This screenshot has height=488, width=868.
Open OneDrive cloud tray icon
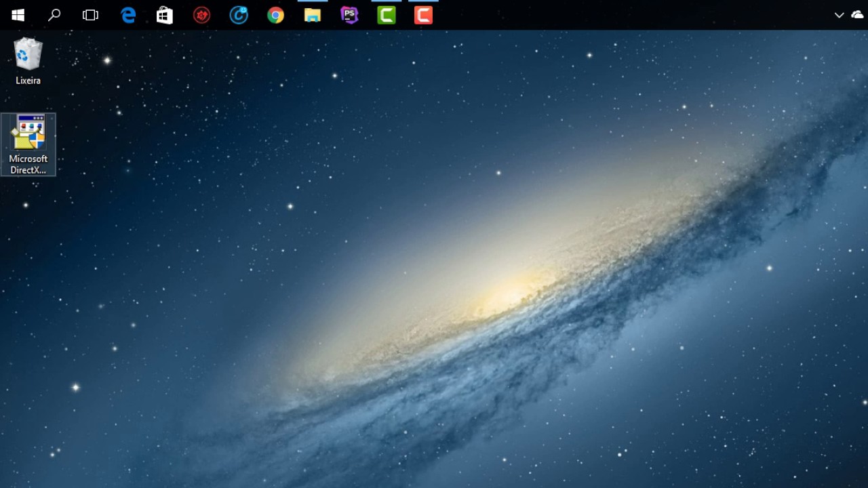coord(857,15)
